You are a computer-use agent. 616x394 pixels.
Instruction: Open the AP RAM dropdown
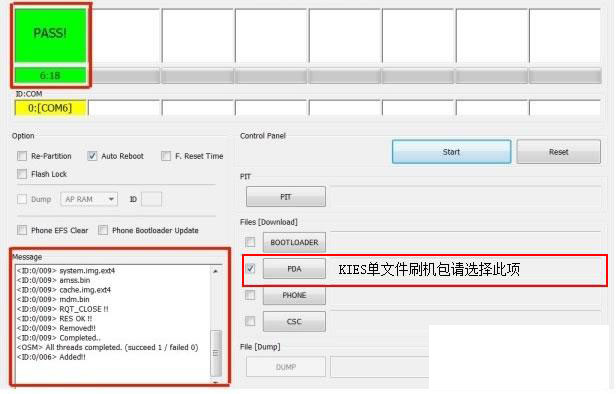(89, 200)
